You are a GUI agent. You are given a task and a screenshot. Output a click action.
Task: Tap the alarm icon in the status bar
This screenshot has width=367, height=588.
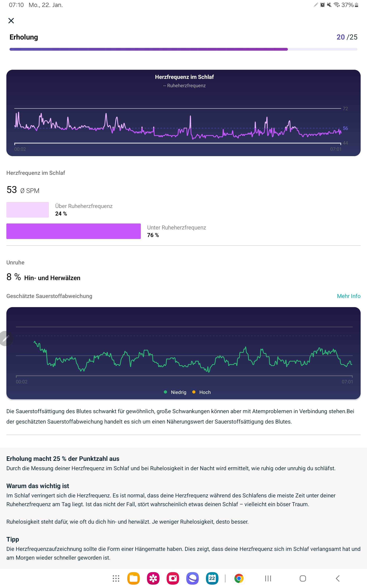point(322,5)
